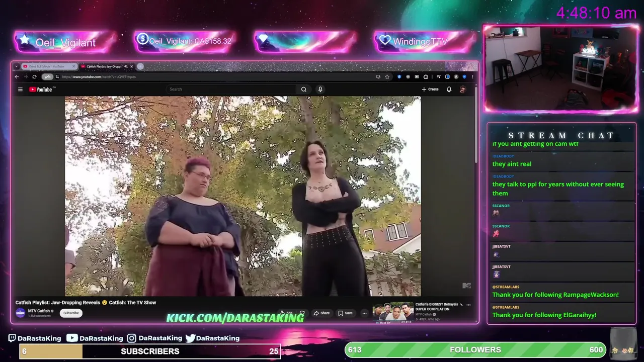Open options for the suggested video
The height and width of the screenshot is (362, 644).
click(468, 305)
